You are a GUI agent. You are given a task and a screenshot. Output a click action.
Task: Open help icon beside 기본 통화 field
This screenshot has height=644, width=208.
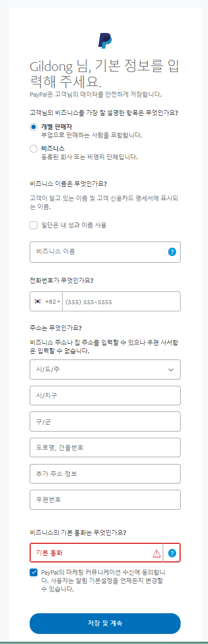(x=172, y=553)
